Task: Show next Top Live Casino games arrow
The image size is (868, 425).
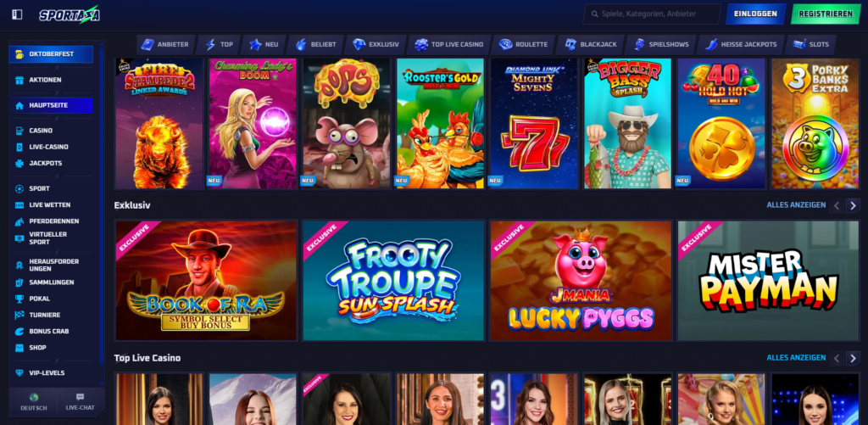Action: tap(853, 359)
